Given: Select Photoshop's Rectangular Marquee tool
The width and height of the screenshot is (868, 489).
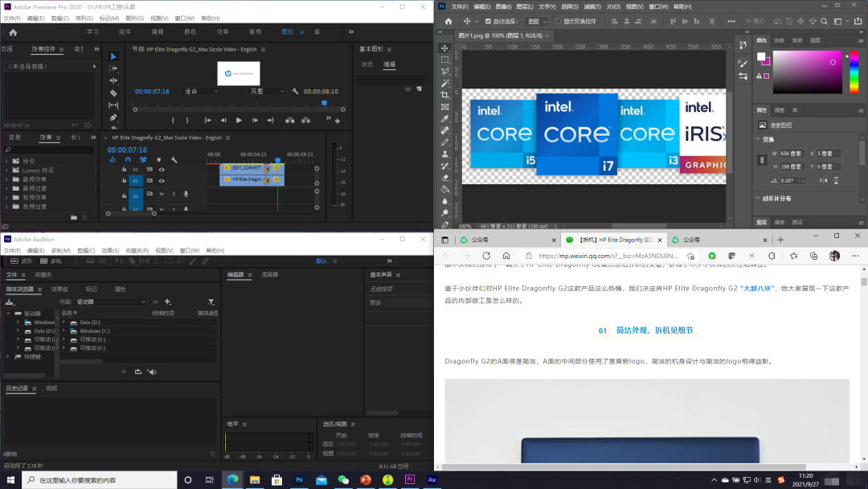Looking at the screenshot, I should pyautogui.click(x=445, y=60).
